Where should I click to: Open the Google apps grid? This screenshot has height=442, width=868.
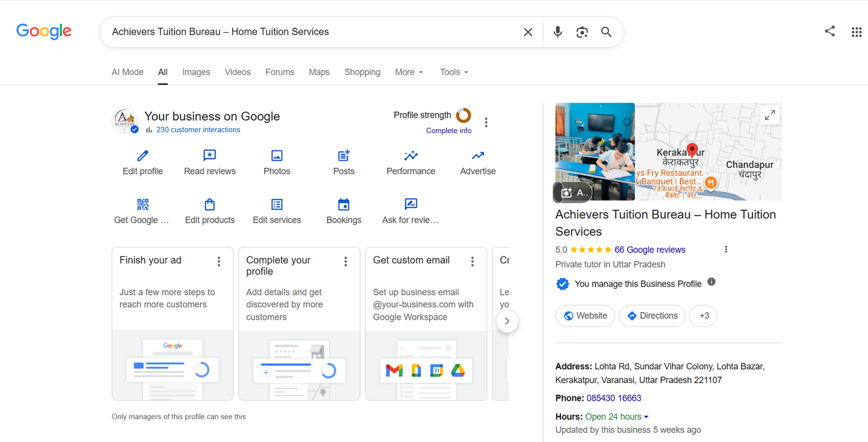click(x=857, y=32)
